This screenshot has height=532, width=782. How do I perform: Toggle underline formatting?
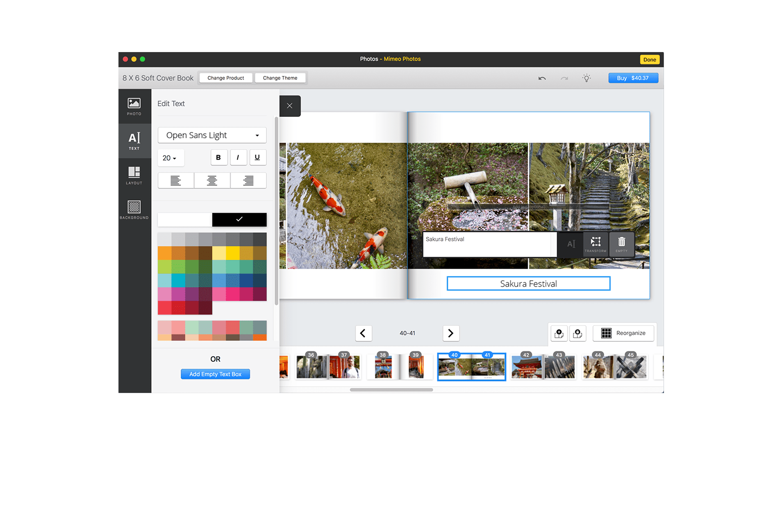pos(258,157)
